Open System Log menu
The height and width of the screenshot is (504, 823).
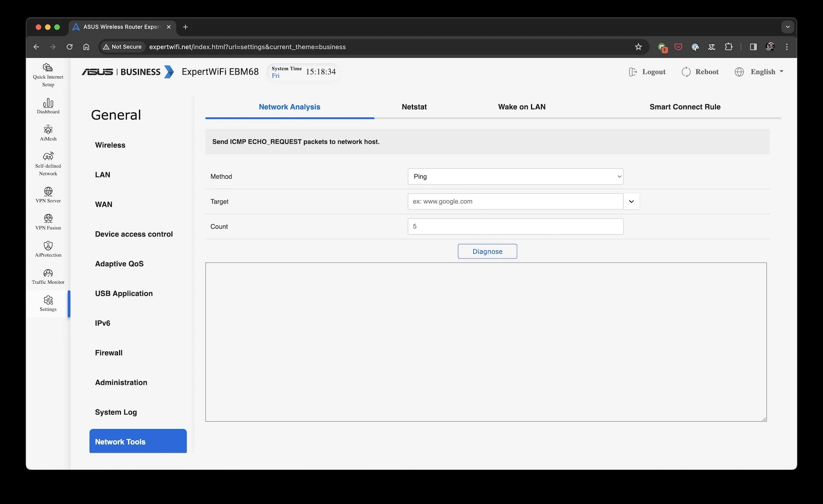point(116,412)
